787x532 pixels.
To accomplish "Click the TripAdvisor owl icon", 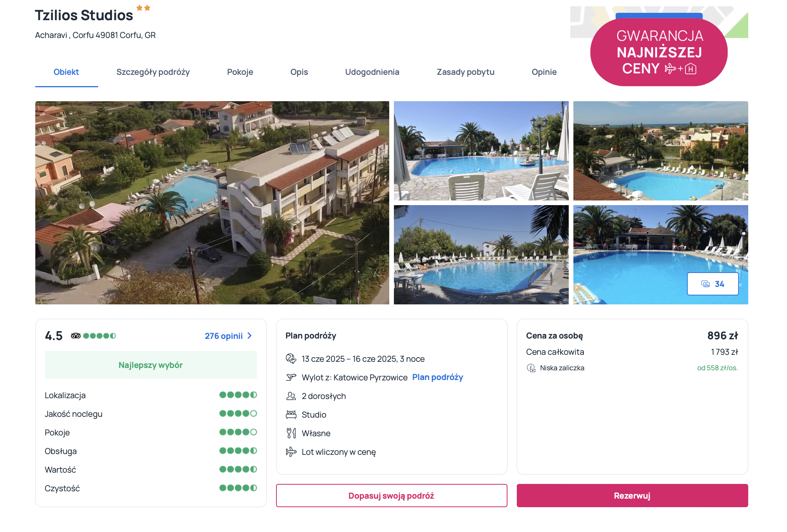I will tap(76, 336).
